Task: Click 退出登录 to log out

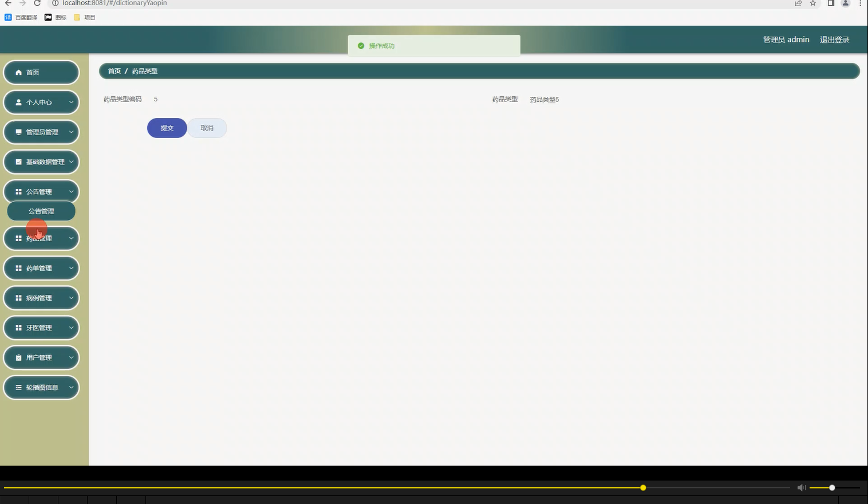Action: [834, 40]
